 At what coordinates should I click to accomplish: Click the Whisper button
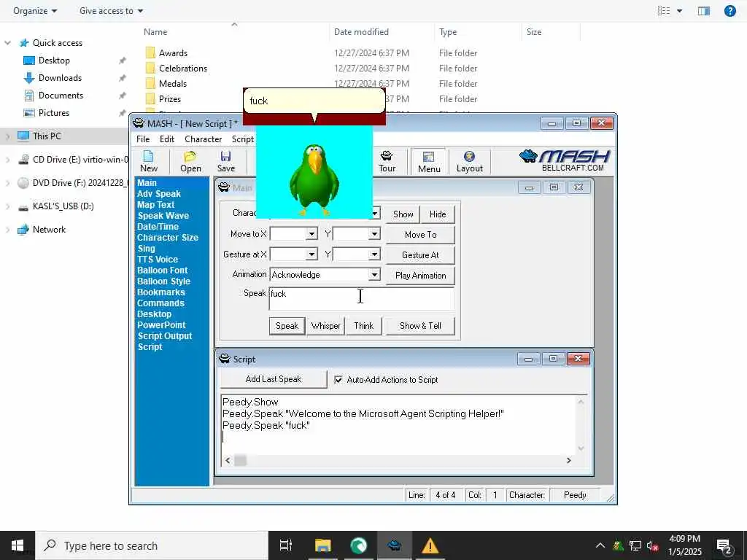(326, 326)
